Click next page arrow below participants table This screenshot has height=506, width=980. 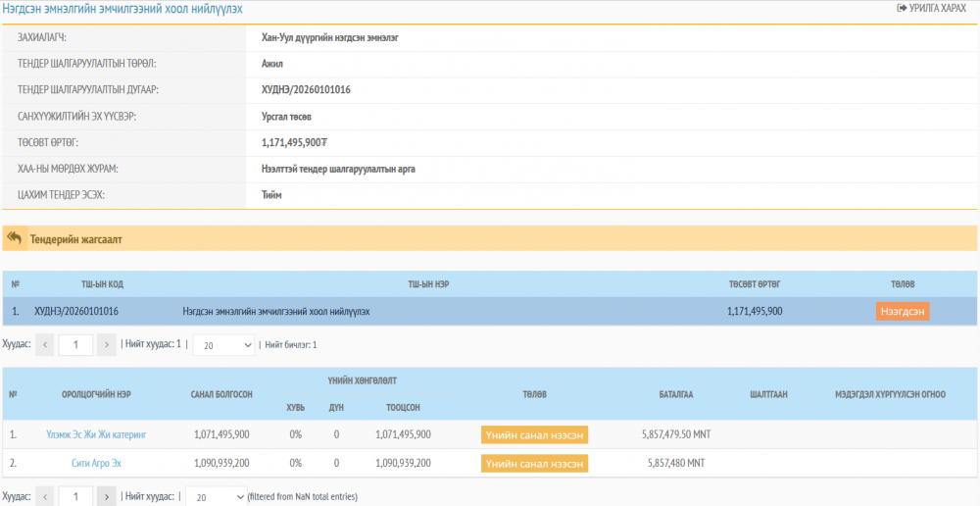coord(107,497)
